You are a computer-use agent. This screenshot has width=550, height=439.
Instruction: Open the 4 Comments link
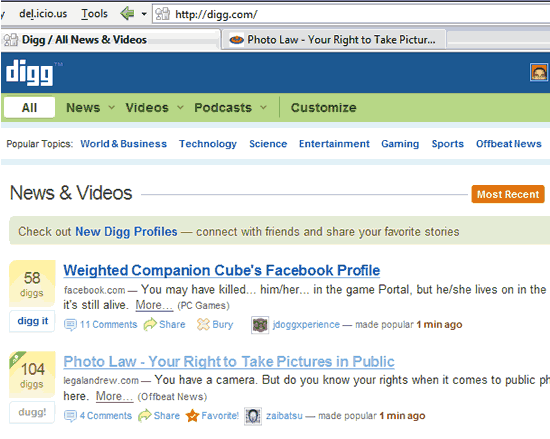tap(106, 416)
